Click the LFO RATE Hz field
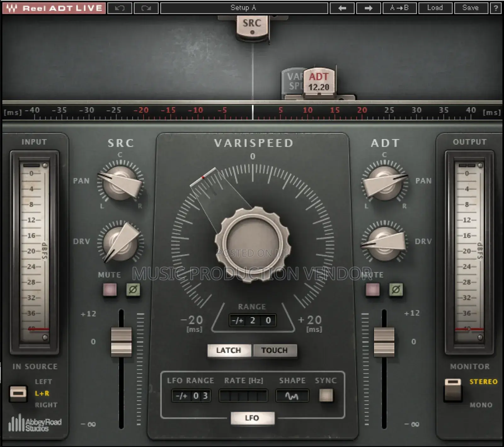Viewport: 504px width, 447px height. pyautogui.click(x=243, y=396)
